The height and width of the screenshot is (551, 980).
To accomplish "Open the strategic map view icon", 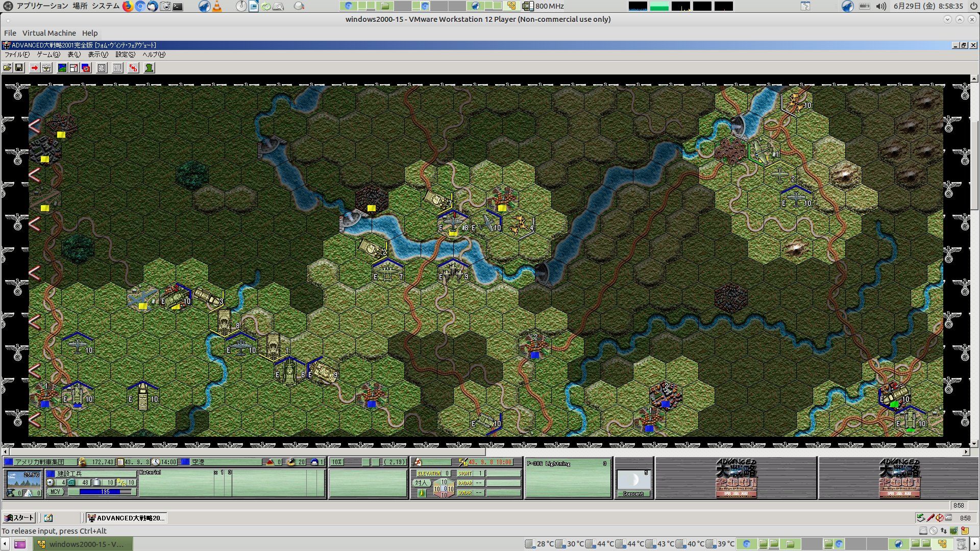I will pyautogui.click(x=62, y=68).
